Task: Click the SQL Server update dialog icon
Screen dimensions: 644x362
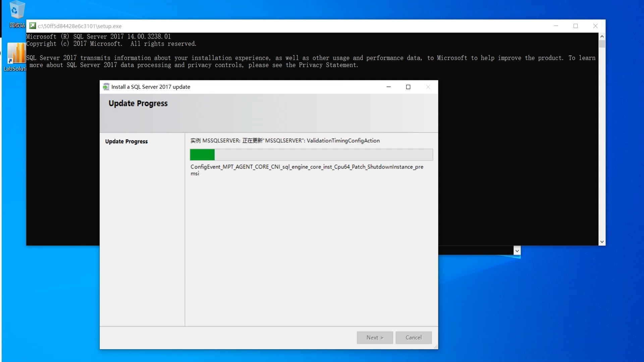Action: [x=106, y=87]
